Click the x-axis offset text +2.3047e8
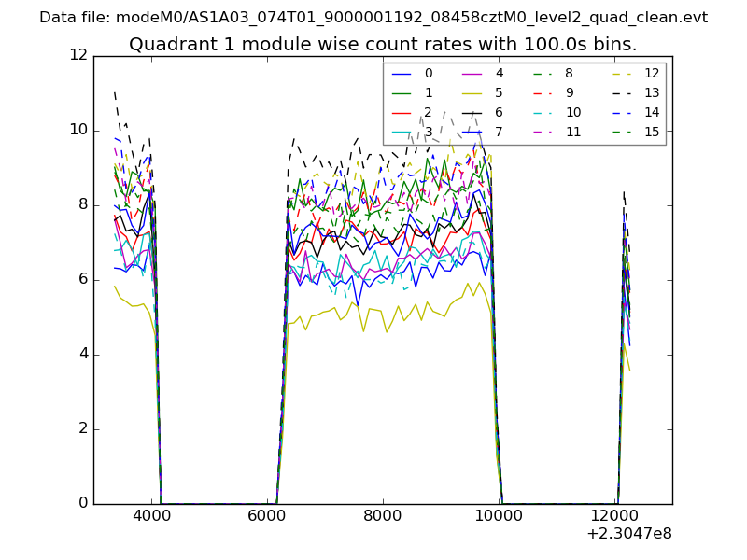 coord(628,534)
